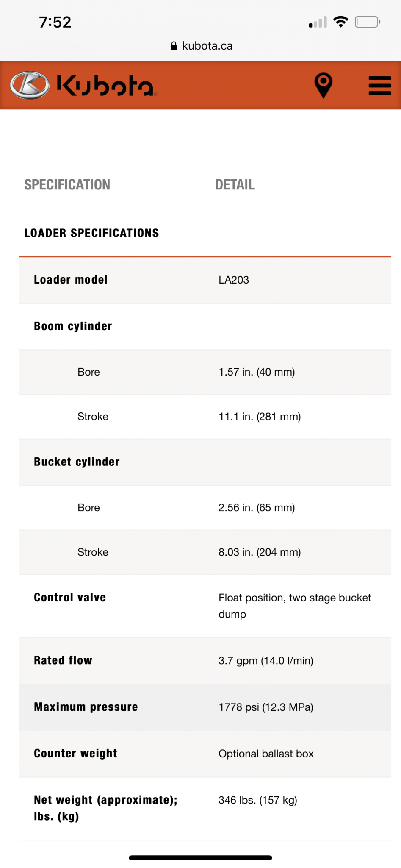This screenshot has width=401, height=868.
Task: Select the LOADER SPECIFICATIONS section heading
Action: pos(91,233)
